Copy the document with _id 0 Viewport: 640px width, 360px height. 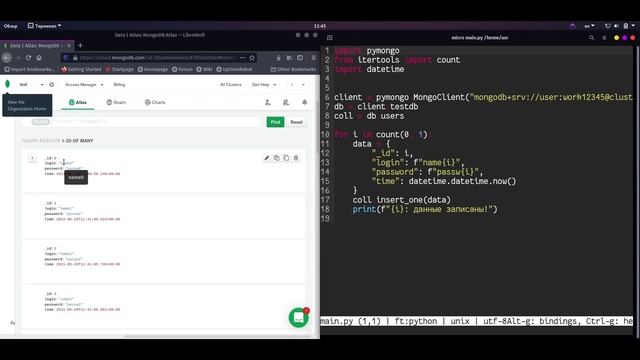pyautogui.click(x=277, y=158)
